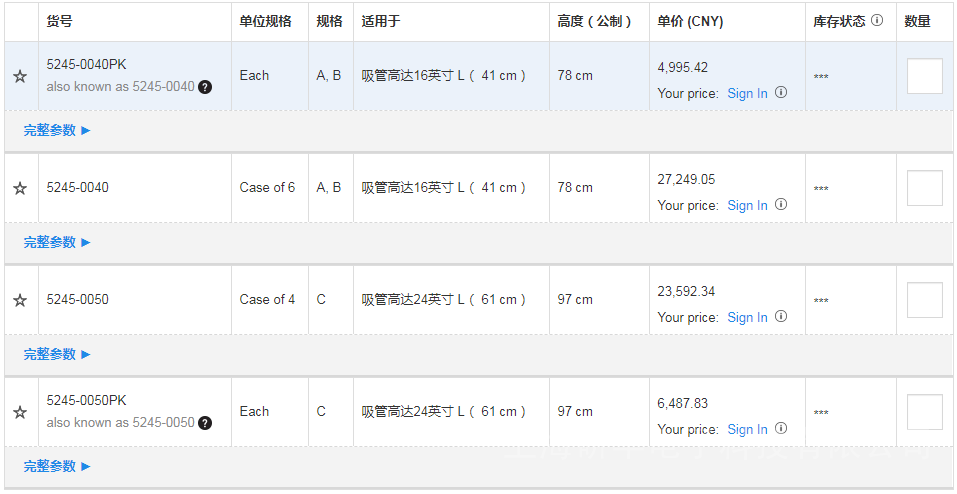The width and height of the screenshot is (957, 494).
Task: Click quantity field for 5245-0050PK
Action: click(x=924, y=412)
